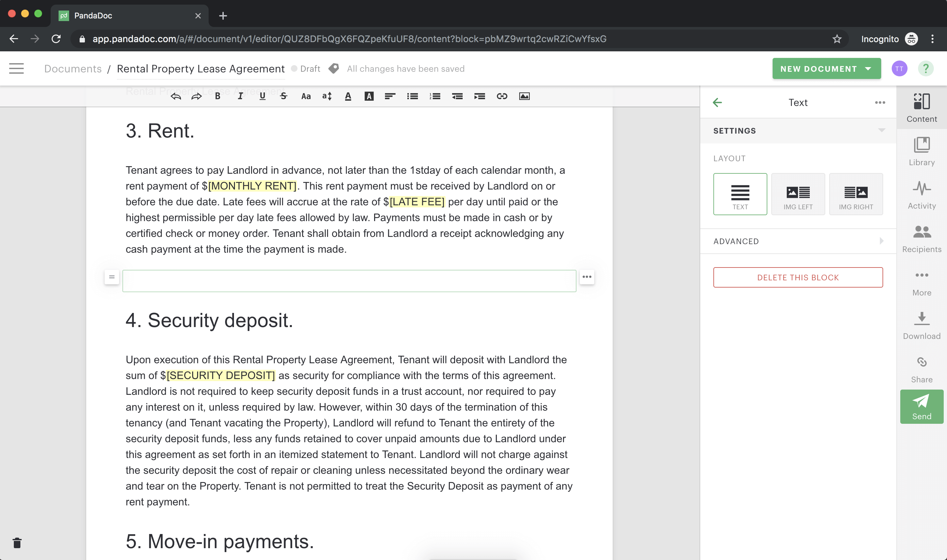This screenshot has height=560, width=947.
Task: Click the [SECURITY DEPOSIT] token
Action: [221, 375]
